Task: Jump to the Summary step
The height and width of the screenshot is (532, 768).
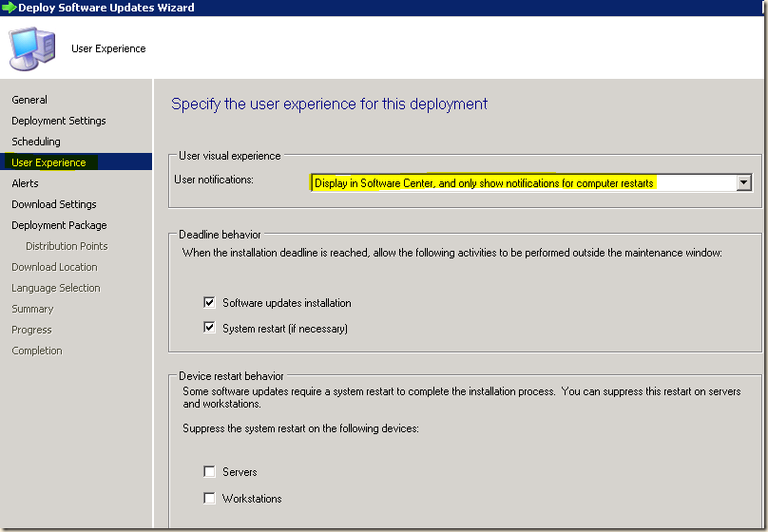Action: click(x=32, y=310)
